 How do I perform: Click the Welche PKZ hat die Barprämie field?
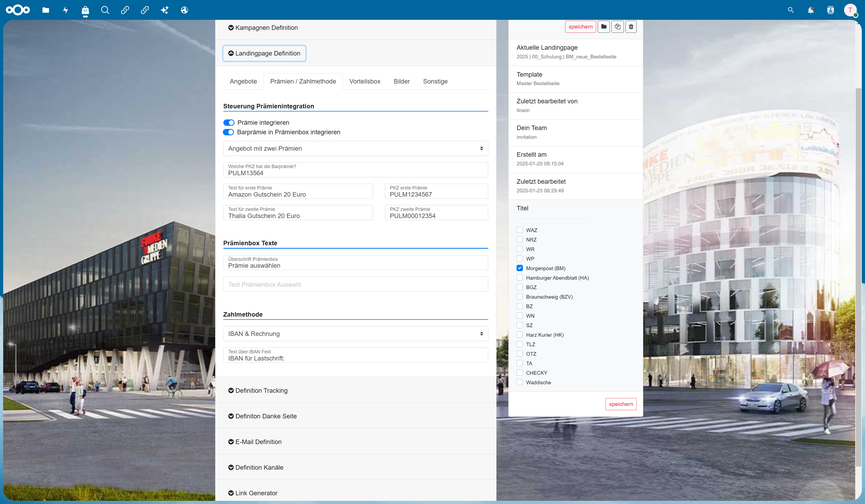click(356, 170)
